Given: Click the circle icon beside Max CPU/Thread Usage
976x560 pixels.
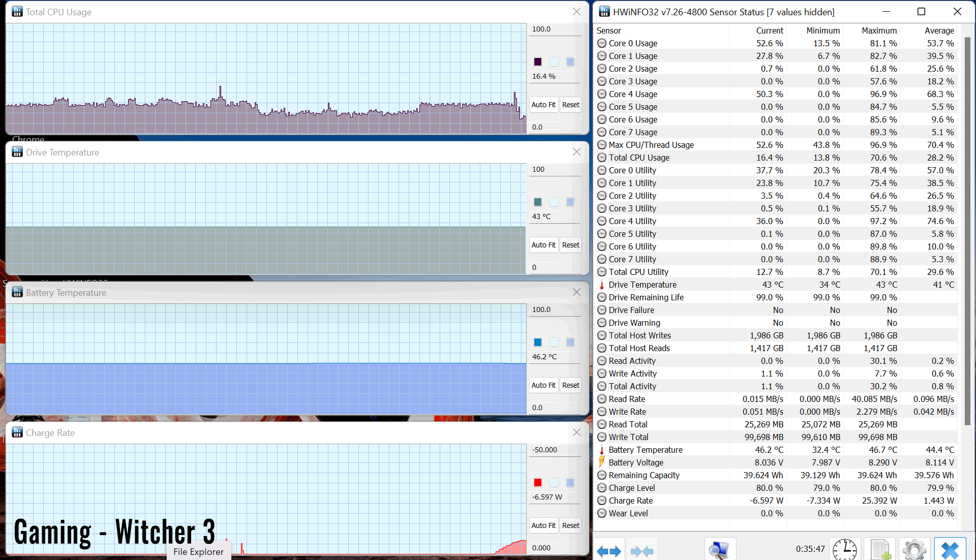Looking at the screenshot, I should (602, 145).
